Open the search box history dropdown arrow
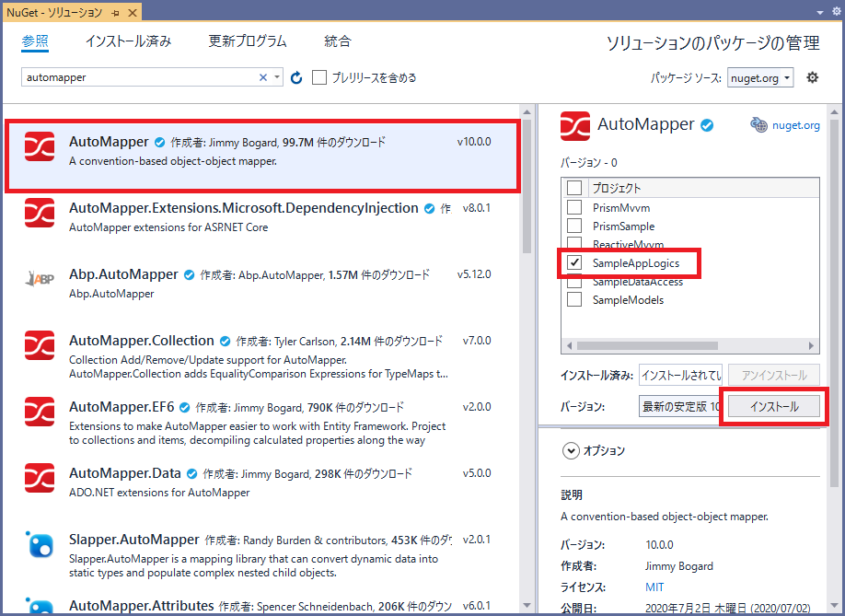845x616 pixels. coord(276,77)
